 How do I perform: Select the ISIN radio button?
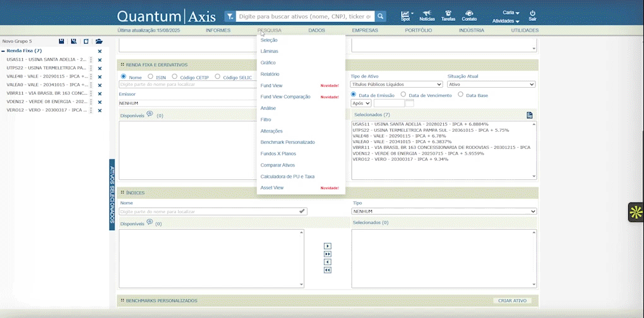click(x=150, y=77)
